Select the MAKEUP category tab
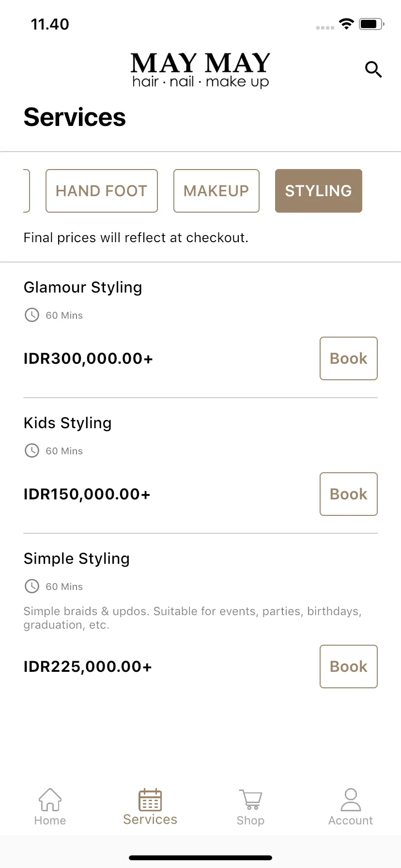 (x=216, y=191)
